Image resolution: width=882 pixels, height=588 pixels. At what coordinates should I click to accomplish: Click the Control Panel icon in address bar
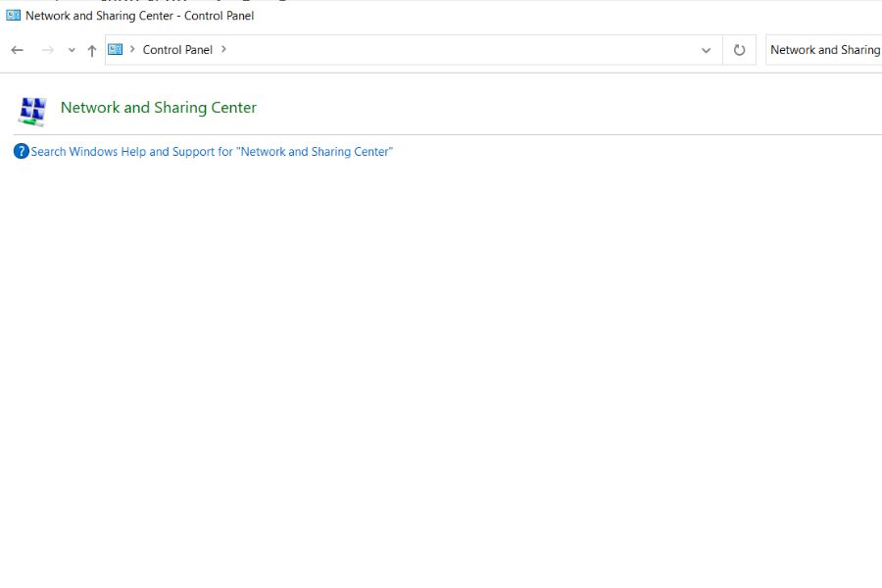pos(116,49)
